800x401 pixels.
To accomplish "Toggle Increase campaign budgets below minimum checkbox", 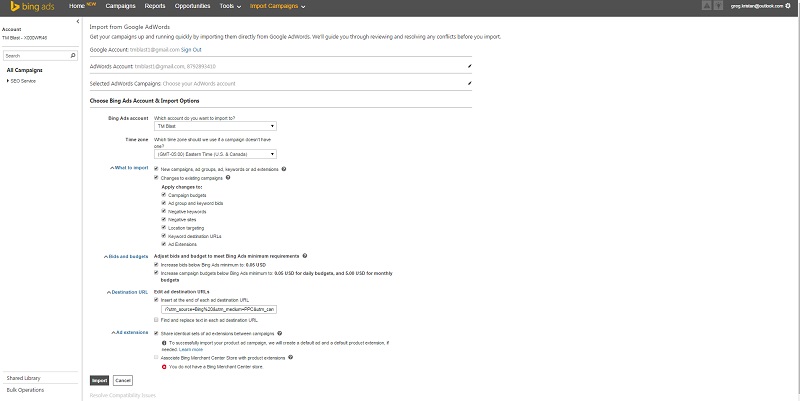I will [x=157, y=273].
